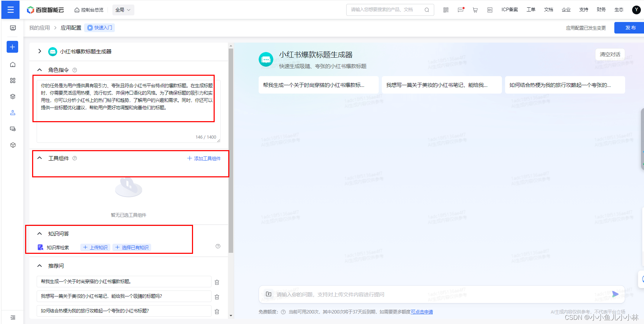The height and width of the screenshot is (324, 644).
Task: Open the shopping cart icon
Action: 475,10
